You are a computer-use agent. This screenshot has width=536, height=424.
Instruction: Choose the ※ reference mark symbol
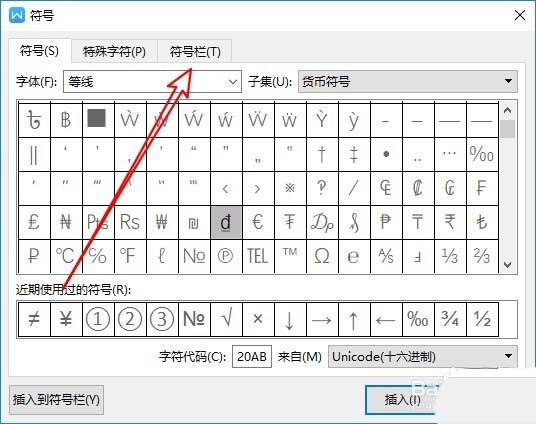click(x=290, y=188)
